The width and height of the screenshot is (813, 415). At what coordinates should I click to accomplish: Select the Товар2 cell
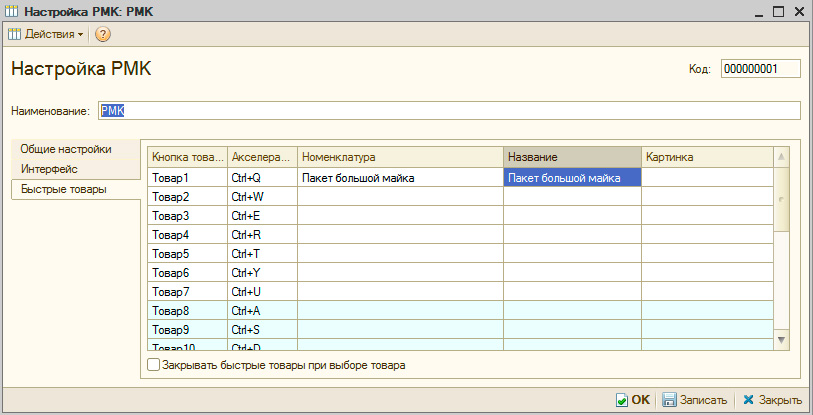[x=188, y=197]
